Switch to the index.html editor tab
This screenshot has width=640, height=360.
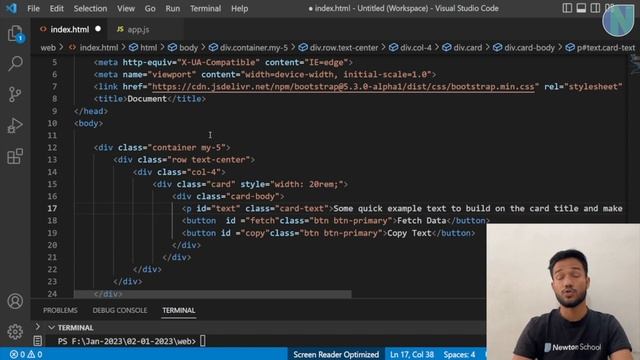[69, 29]
